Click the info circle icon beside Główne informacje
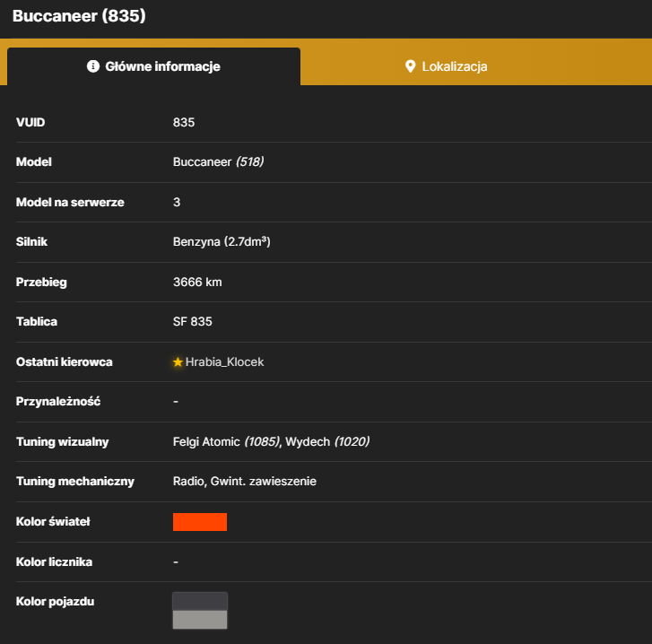 (93, 66)
